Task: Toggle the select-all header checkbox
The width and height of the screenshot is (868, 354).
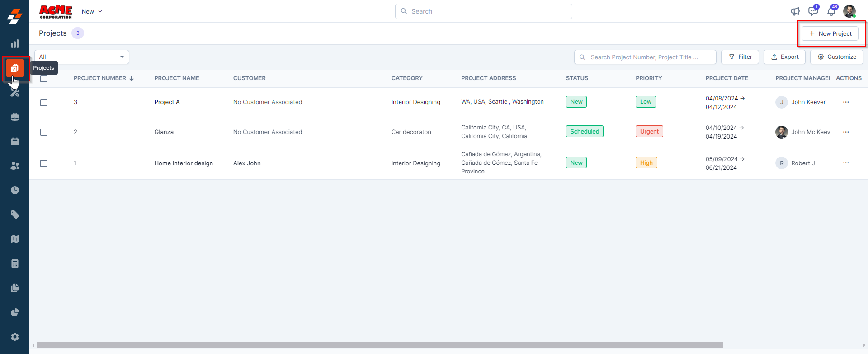Action: point(44,79)
